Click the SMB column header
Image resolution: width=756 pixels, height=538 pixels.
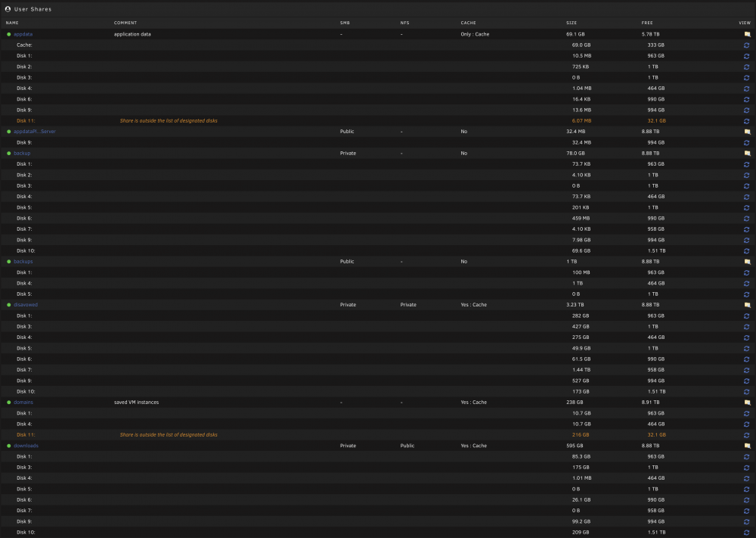click(345, 23)
